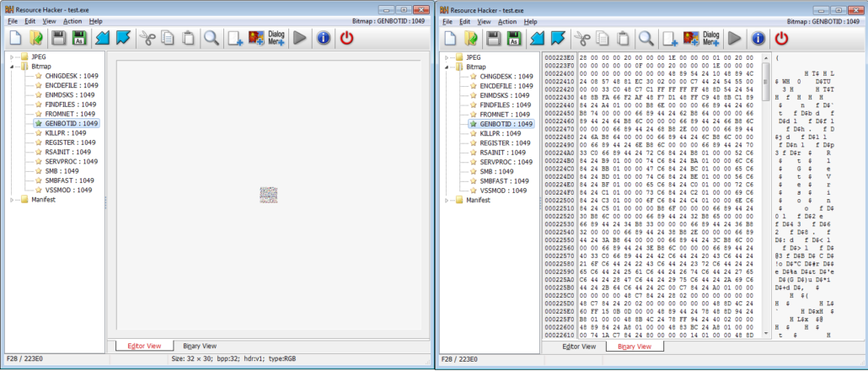Open Help menu in right window
Screen dimensions: 868x371
[530, 22]
